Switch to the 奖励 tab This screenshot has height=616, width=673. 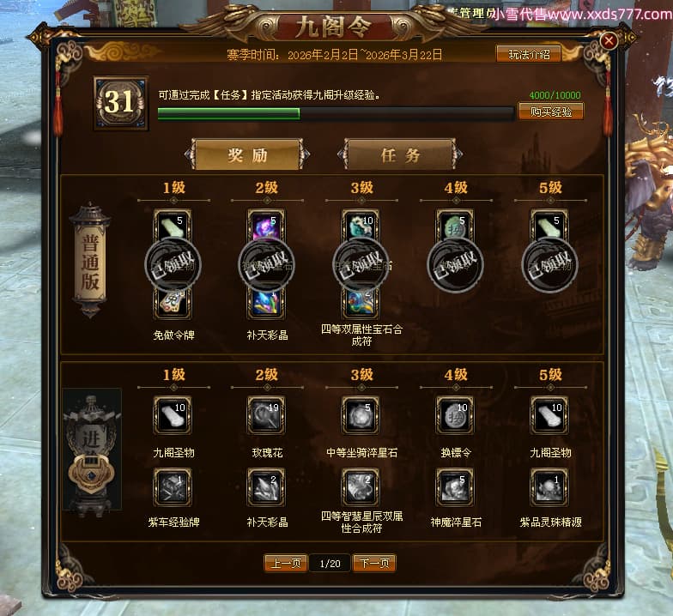coord(247,154)
